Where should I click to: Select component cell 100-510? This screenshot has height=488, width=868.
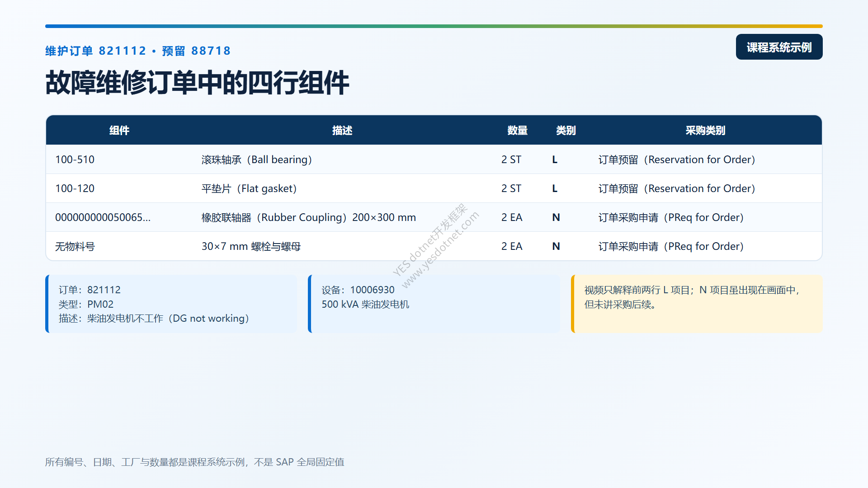point(75,160)
